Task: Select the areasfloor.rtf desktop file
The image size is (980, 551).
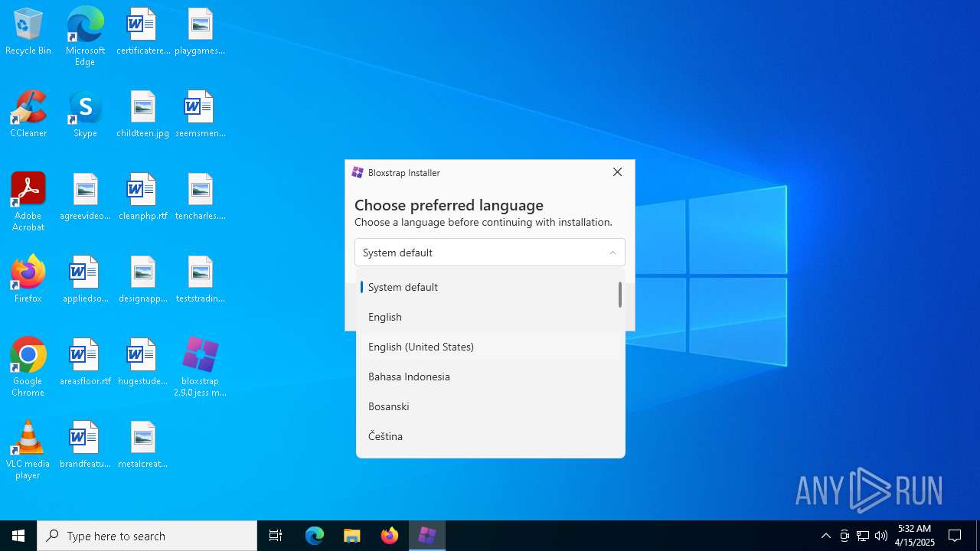Action: pyautogui.click(x=85, y=363)
